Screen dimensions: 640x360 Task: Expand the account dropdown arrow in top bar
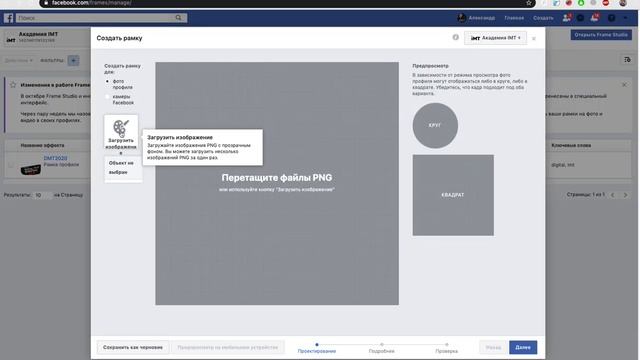tap(625, 18)
